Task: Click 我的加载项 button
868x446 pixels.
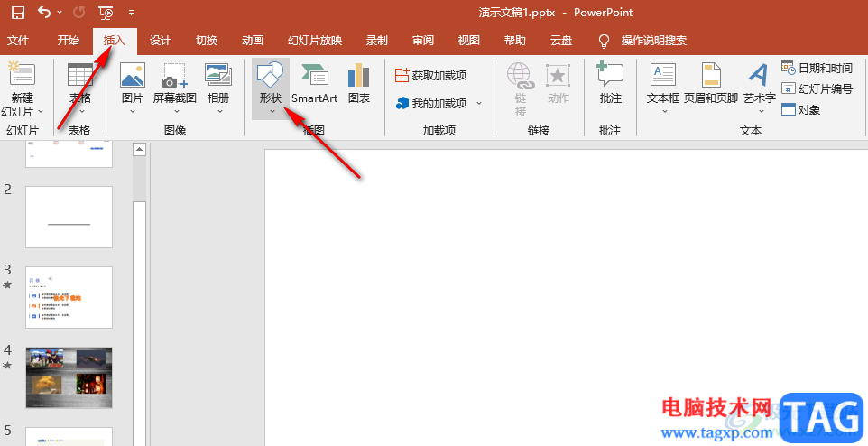Action: [x=431, y=103]
